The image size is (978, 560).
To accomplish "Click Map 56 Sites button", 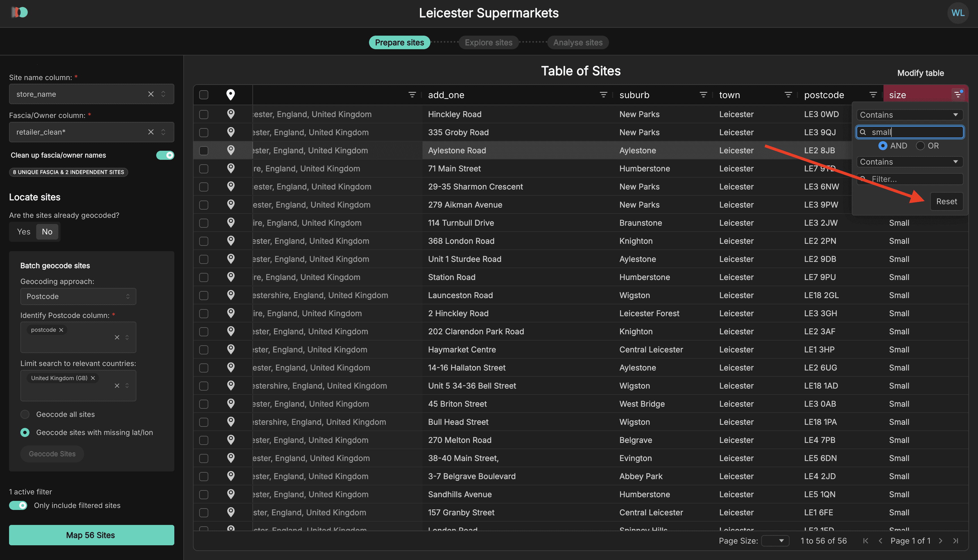I will click(92, 535).
